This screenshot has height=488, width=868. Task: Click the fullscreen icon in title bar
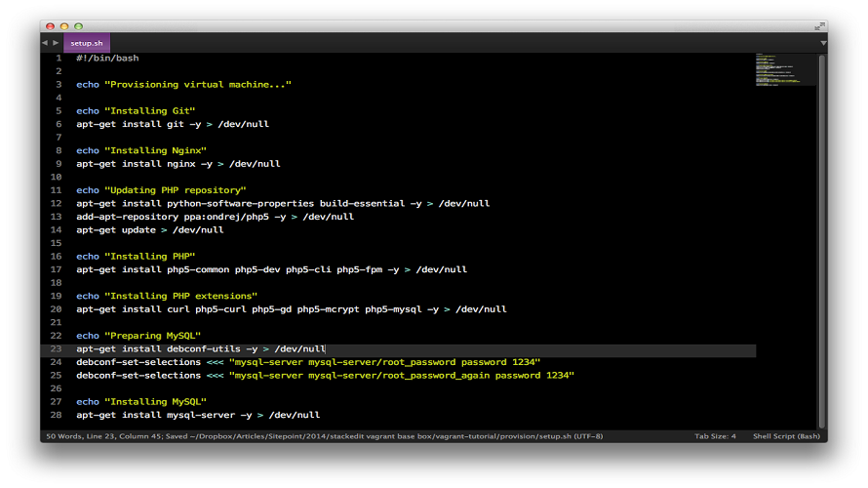coord(820,26)
